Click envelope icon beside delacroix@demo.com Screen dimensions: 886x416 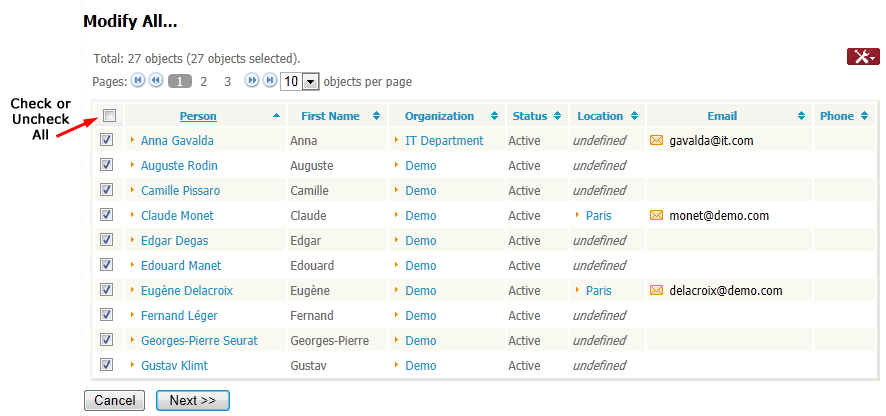coord(656,291)
